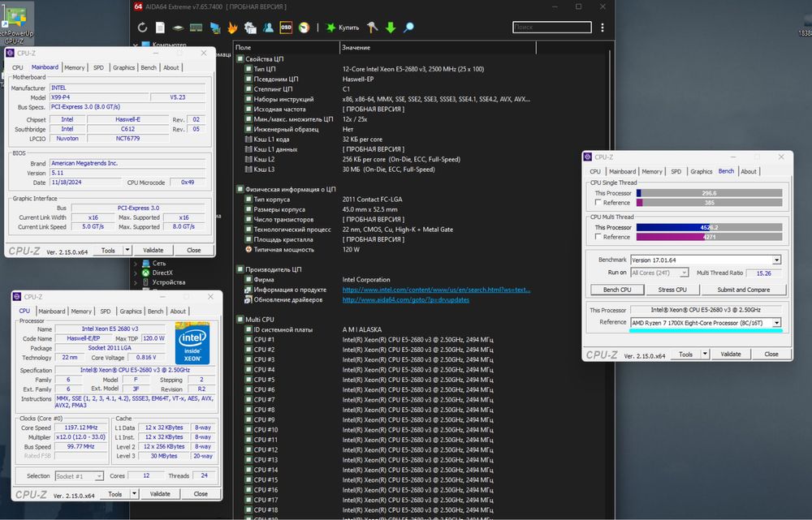Switch to SPD tab in Bench CPU-Z window

tap(676, 172)
